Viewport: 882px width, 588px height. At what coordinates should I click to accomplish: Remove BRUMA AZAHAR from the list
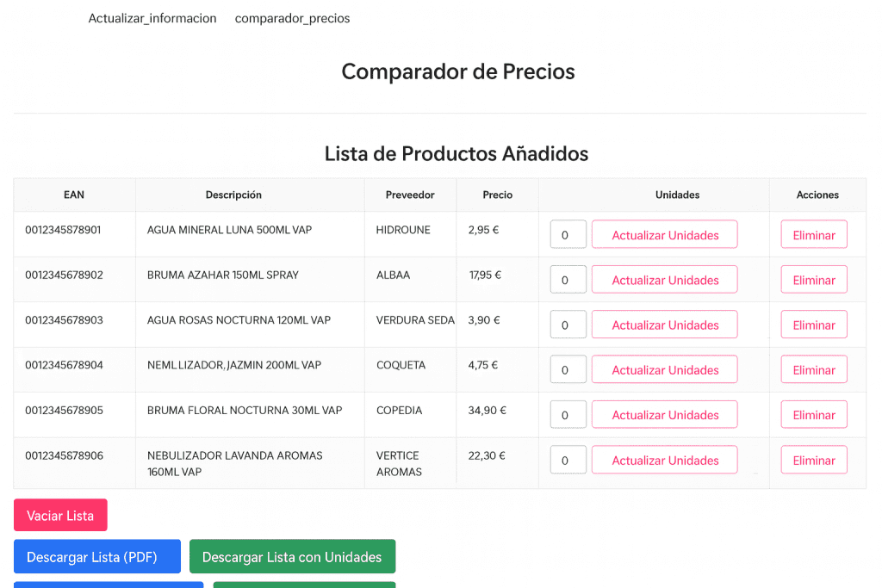[x=813, y=280]
